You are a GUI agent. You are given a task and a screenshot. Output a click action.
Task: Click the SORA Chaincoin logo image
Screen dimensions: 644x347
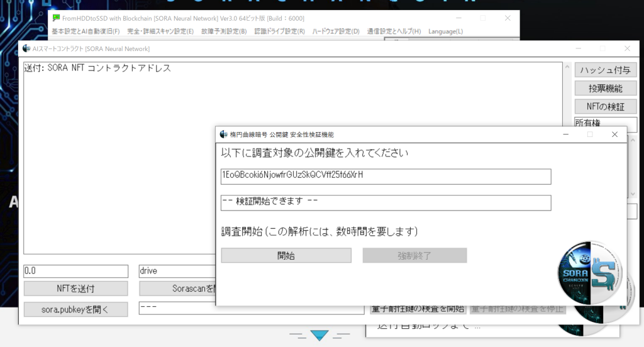590,273
